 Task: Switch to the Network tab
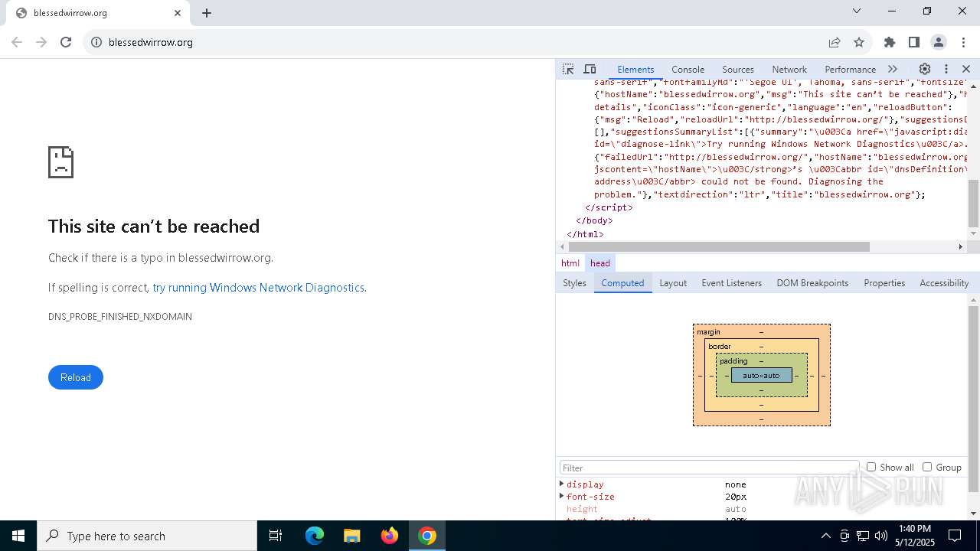(x=789, y=69)
